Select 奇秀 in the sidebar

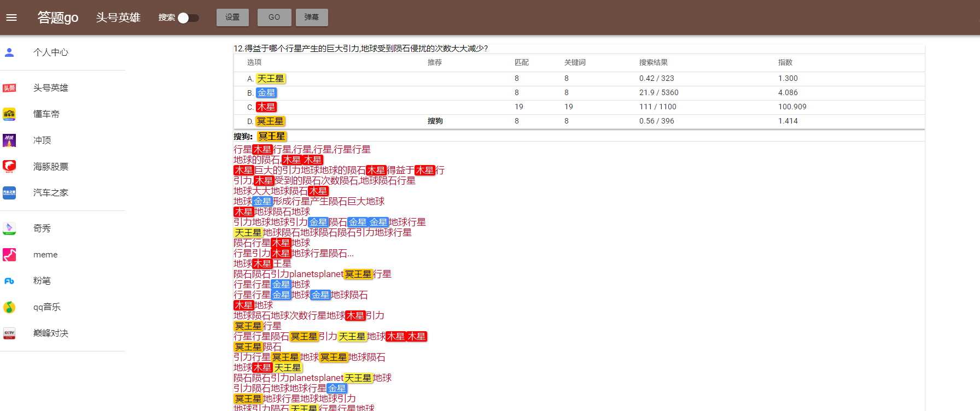coord(42,228)
